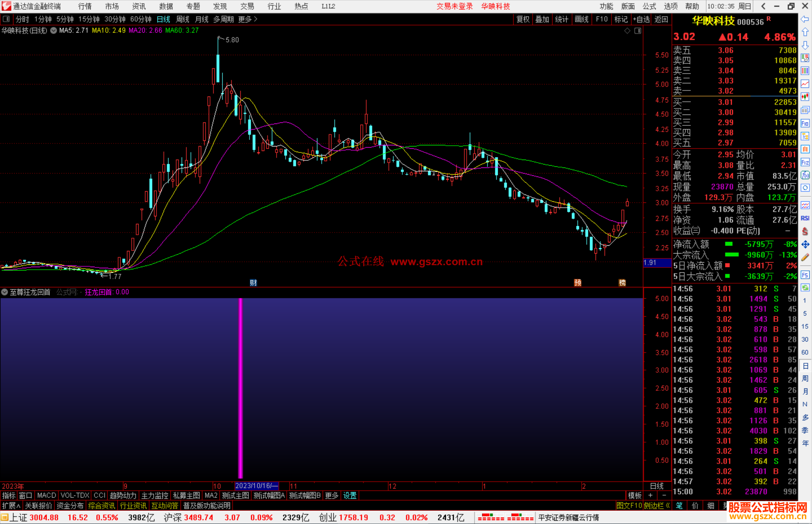Click the +自选 add to watchlist button
This screenshot has width=812, height=524.
click(641, 19)
